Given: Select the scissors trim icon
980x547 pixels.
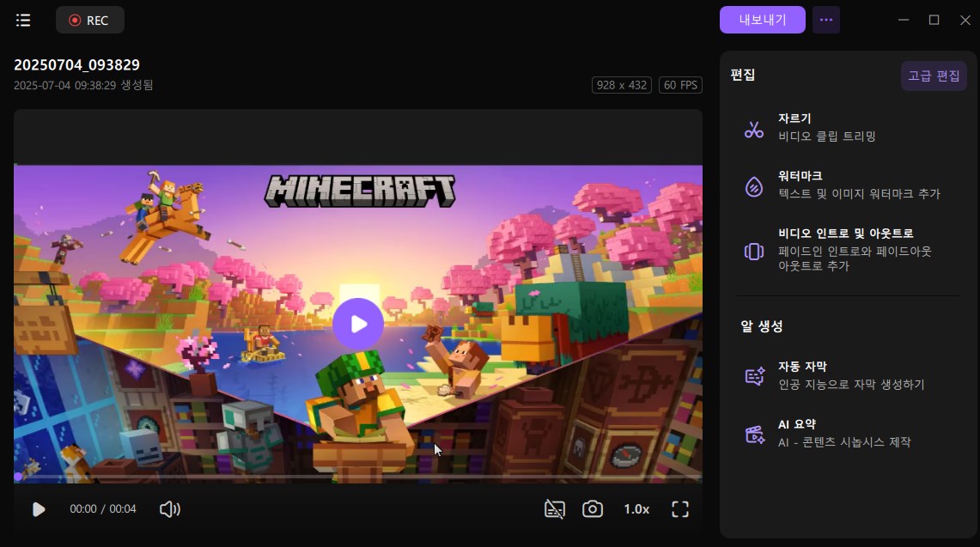Looking at the screenshot, I should tap(754, 130).
